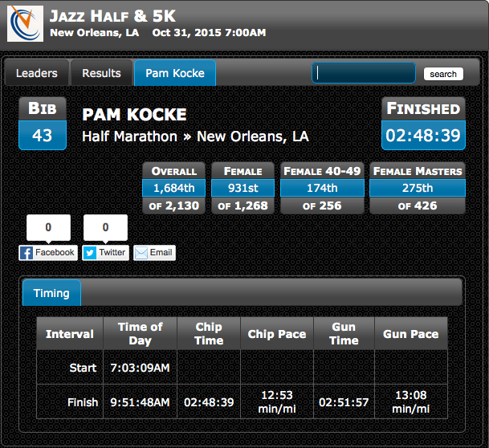Open the Leaders tab

tap(37, 73)
